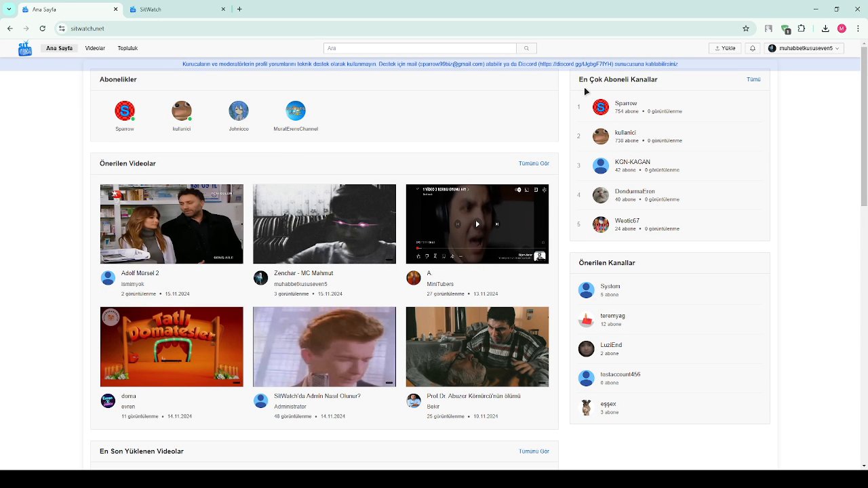Click Tümü link in top channels

click(753, 79)
